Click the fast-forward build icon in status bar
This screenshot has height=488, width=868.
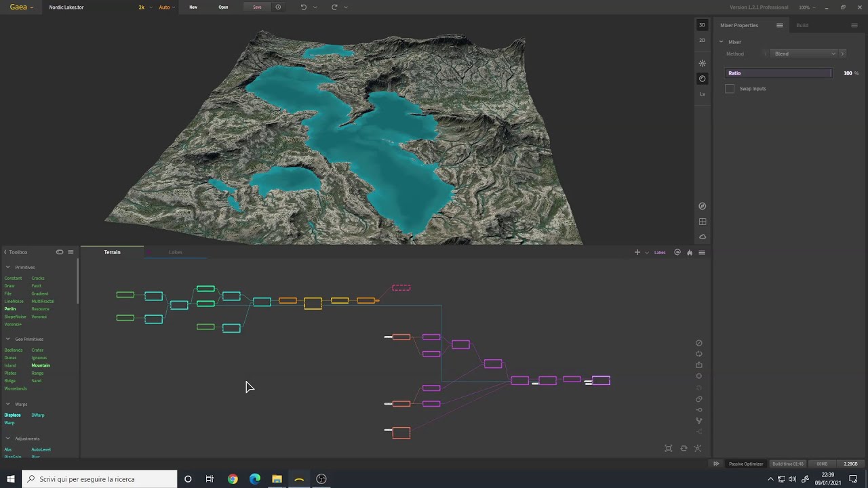(x=716, y=464)
